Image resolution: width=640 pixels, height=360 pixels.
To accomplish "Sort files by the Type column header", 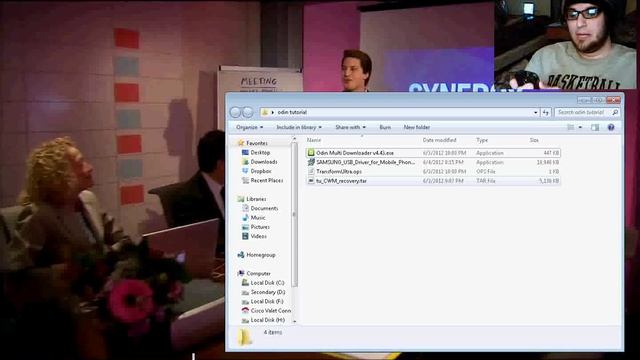I will (x=482, y=140).
